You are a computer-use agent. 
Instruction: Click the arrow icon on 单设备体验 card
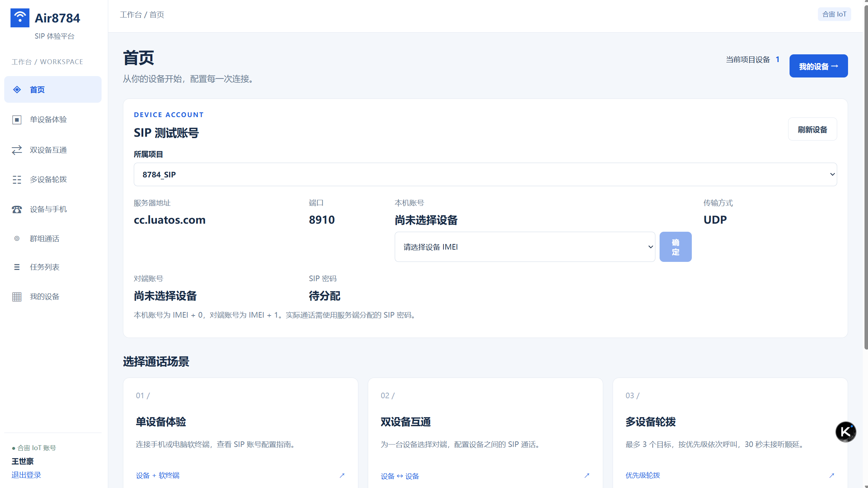(342, 475)
